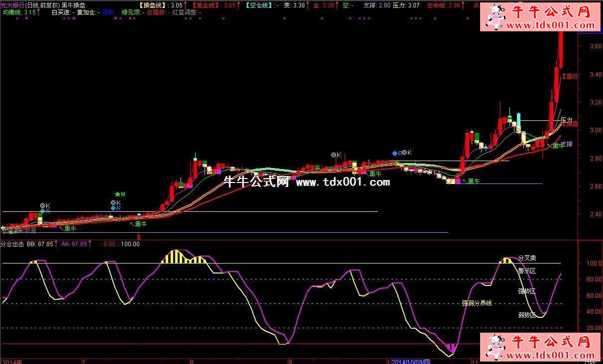603x364 pixels.
Task: Open the www.tdx001.com center watermark link
Action: pyautogui.click(x=343, y=182)
